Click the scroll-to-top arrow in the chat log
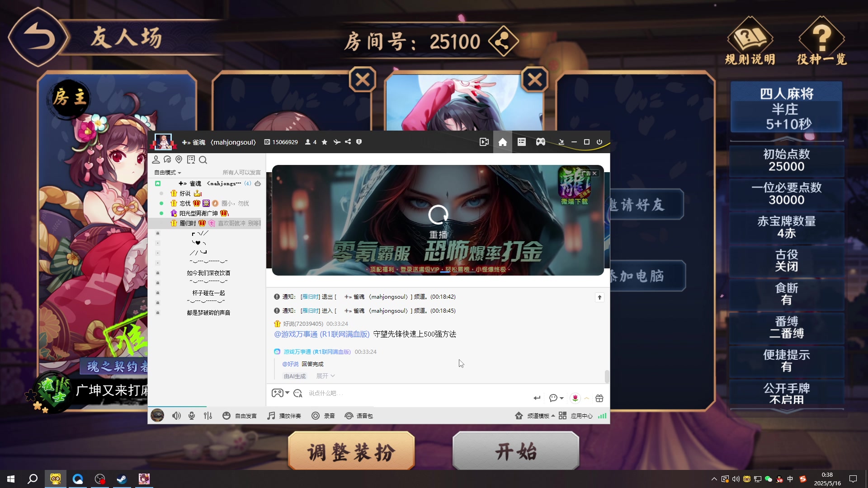The image size is (868, 488). [599, 297]
